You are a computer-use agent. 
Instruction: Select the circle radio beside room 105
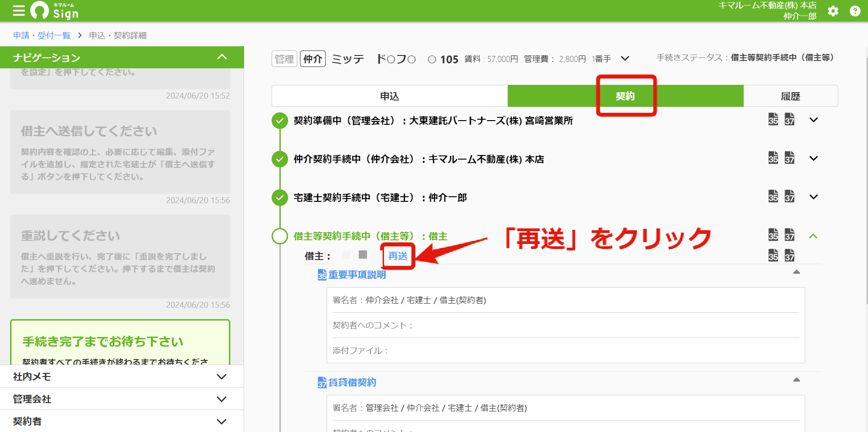coord(432,59)
